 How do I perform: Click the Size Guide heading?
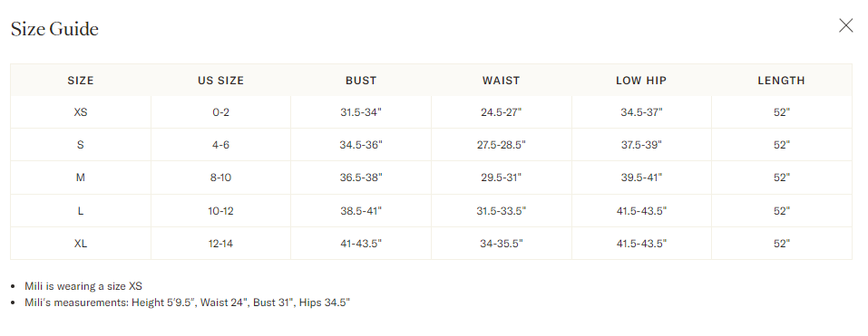tap(54, 29)
